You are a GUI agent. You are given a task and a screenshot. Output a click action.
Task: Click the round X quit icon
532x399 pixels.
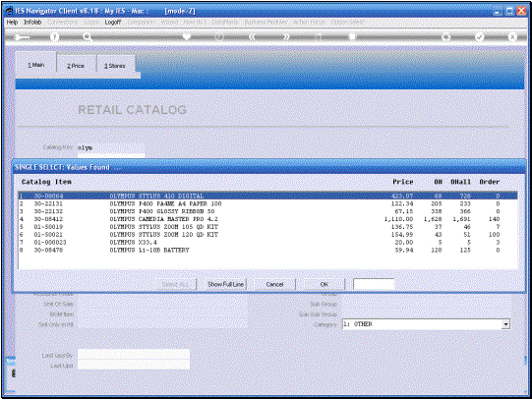pyautogui.click(x=512, y=37)
